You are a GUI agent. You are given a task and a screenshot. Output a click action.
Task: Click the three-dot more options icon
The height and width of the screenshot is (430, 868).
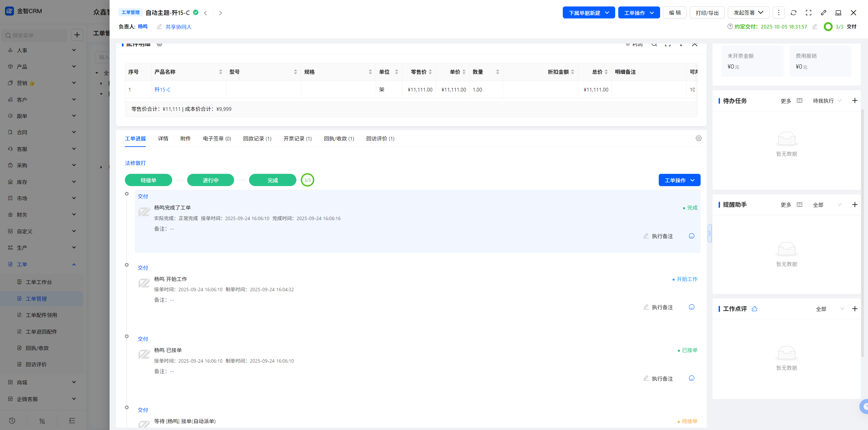(x=779, y=13)
